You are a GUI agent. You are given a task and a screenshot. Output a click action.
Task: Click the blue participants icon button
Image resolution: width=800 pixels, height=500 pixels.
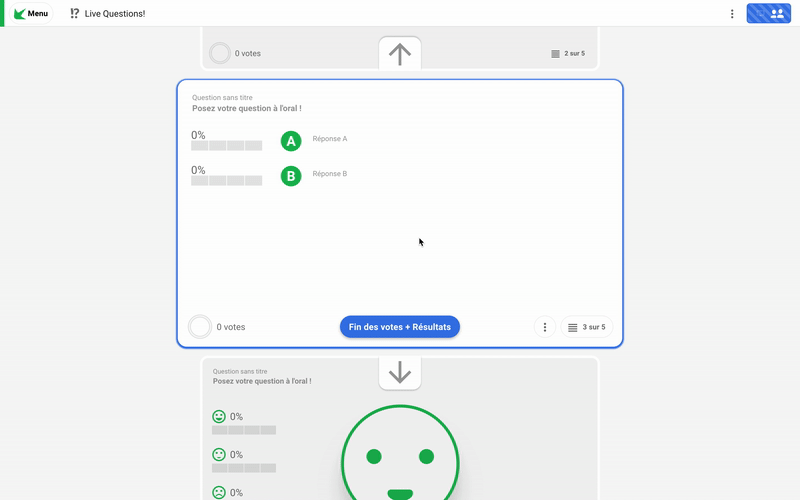point(768,14)
